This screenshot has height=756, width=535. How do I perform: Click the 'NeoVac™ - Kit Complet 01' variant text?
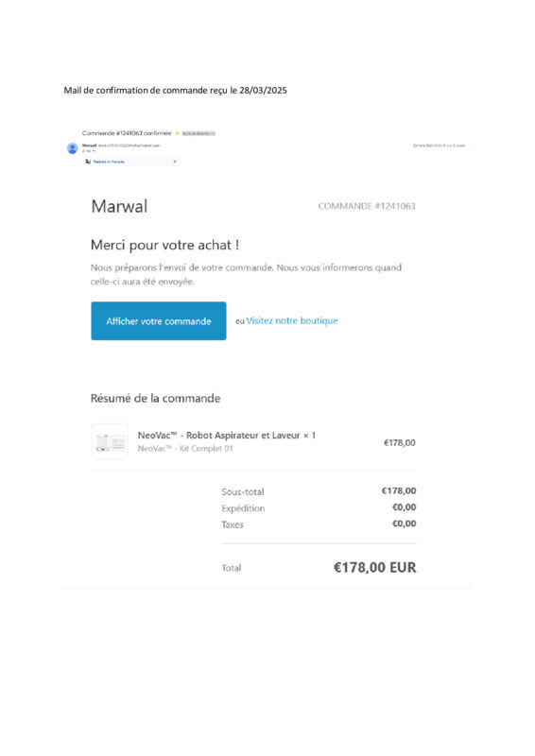(x=185, y=448)
